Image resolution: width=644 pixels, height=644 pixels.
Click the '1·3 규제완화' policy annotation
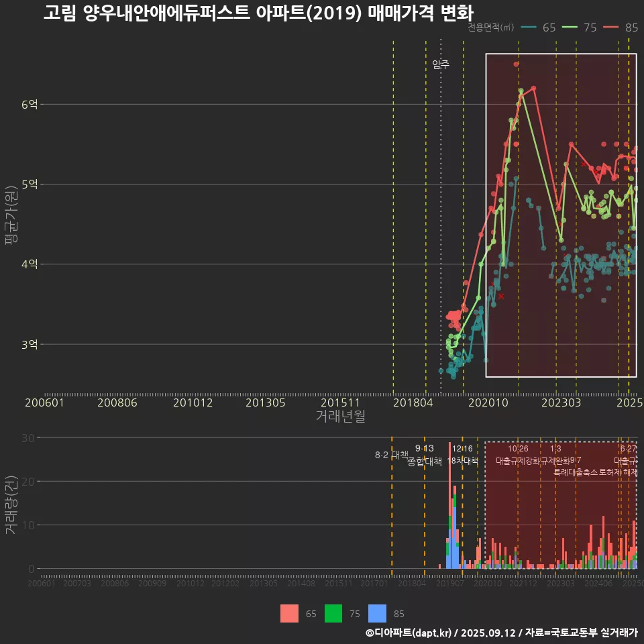(x=555, y=455)
